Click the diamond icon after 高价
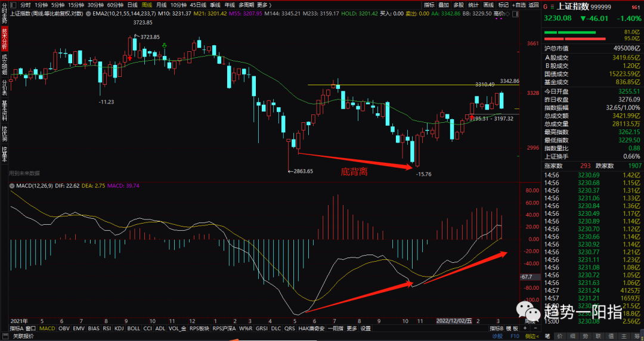 pos(507,14)
